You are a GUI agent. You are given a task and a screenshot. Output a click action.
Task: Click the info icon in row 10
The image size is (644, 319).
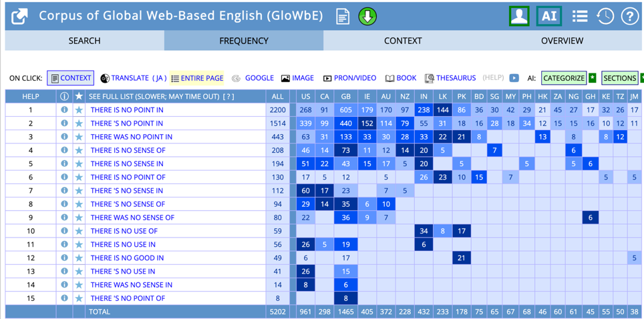(65, 231)
